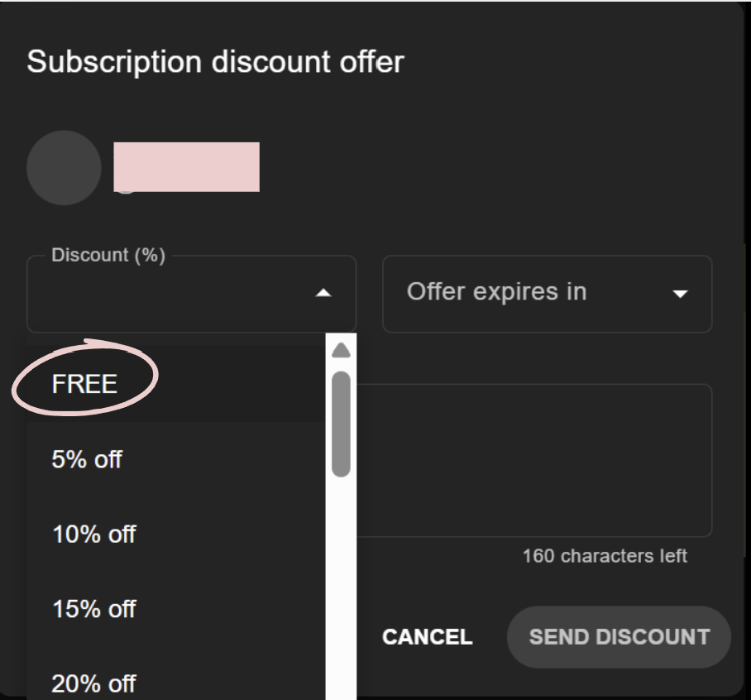Click the Subscription discount offer title
Screen dimensions: 751x700
click(216, 62)
